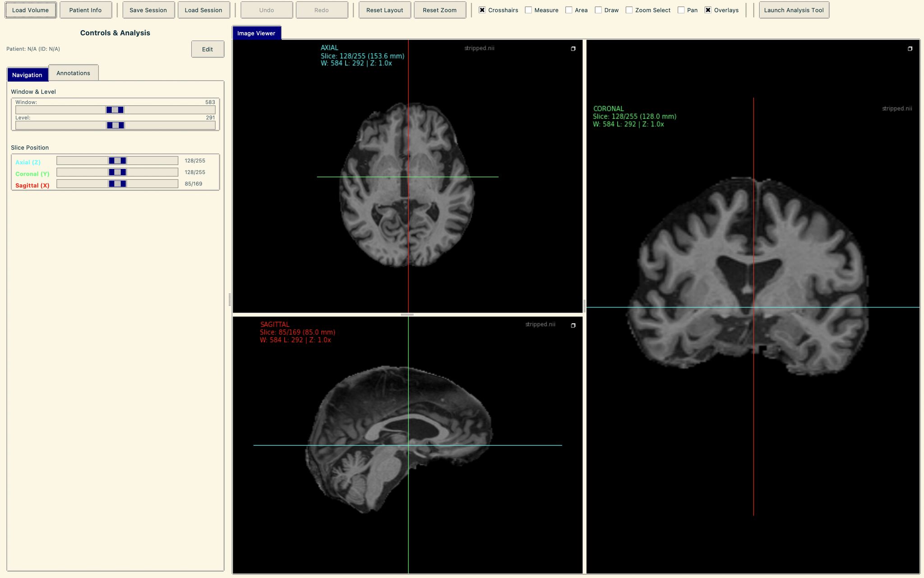
Task: Reset the panel layout
Action: [385, 10]
